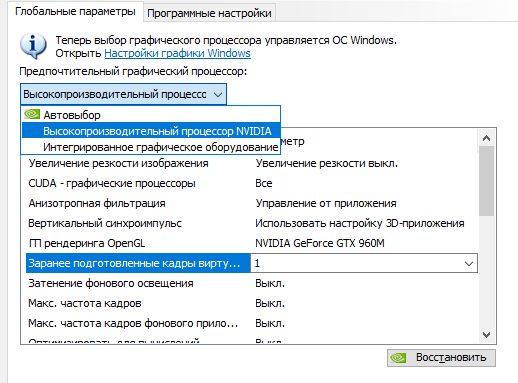The height and width of the screenshot is (383, 518).
Task: Select Макс. частота кадров setting row
Action: 252,303
